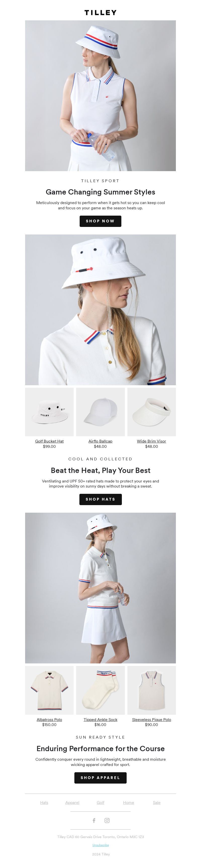Screen dimensions: 201x868
Task: Follow the Airflo Ballcap text link
Action: coord(100,441)
